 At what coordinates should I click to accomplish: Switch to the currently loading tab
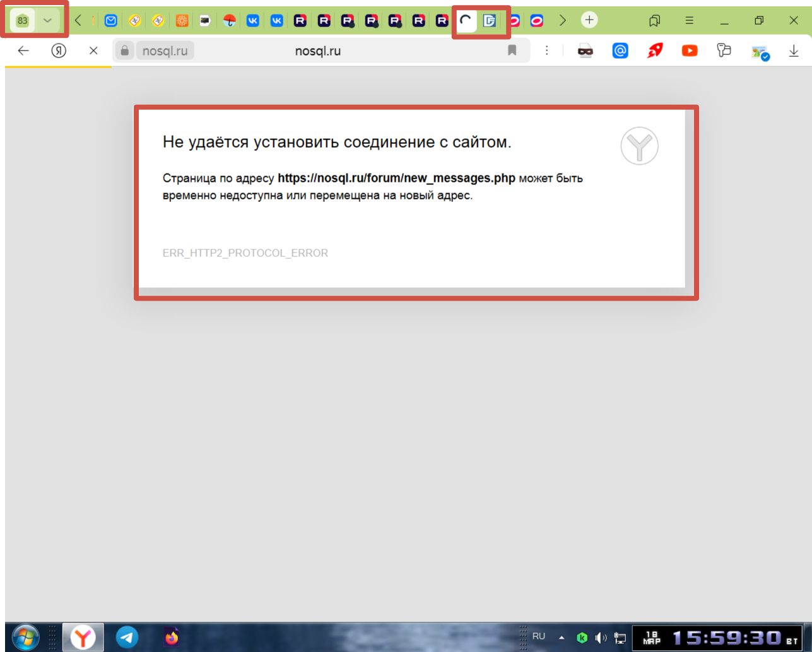(466, 21)
